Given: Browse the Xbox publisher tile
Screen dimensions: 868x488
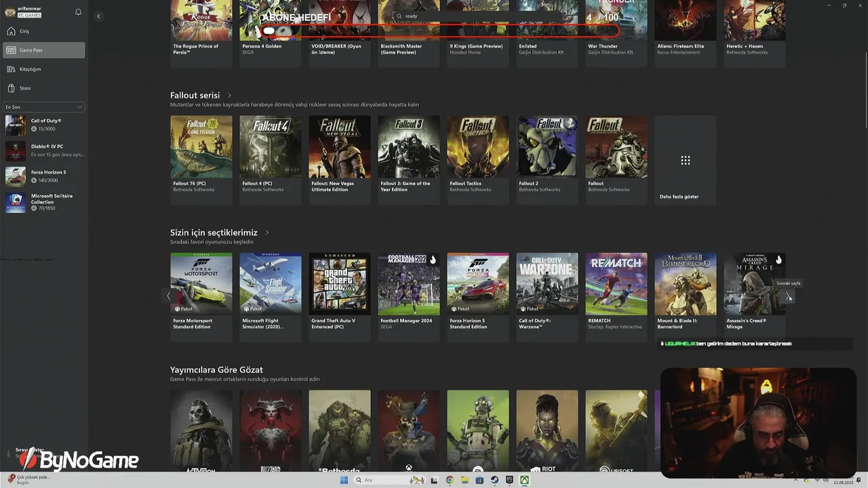Looking at the screenshot, I should click(x=408, y=431).
